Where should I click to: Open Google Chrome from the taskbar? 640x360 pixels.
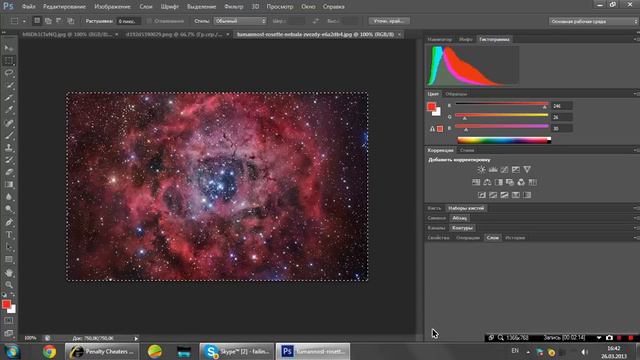49,351
